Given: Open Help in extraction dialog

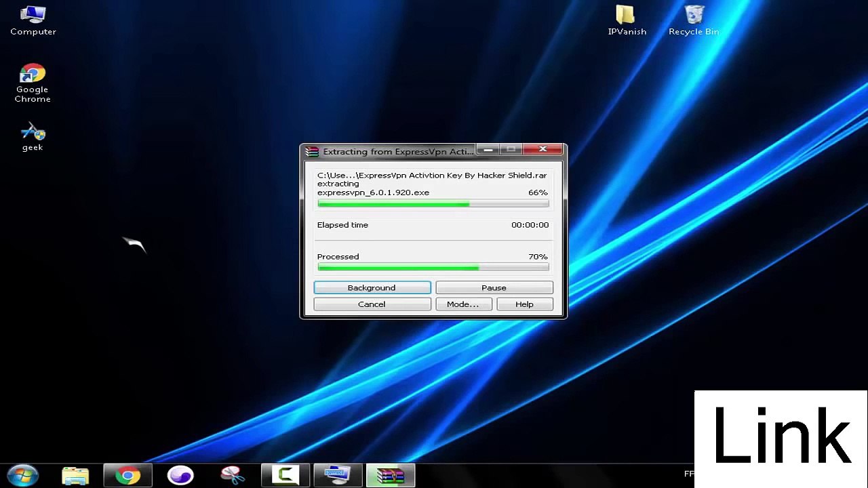Looking at the screenshot, I should 524,304.
